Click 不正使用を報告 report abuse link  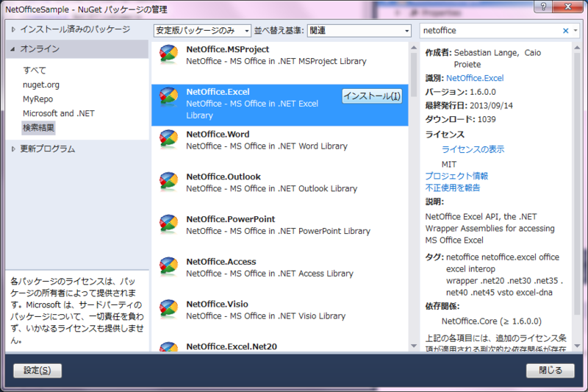coord(453,188)
